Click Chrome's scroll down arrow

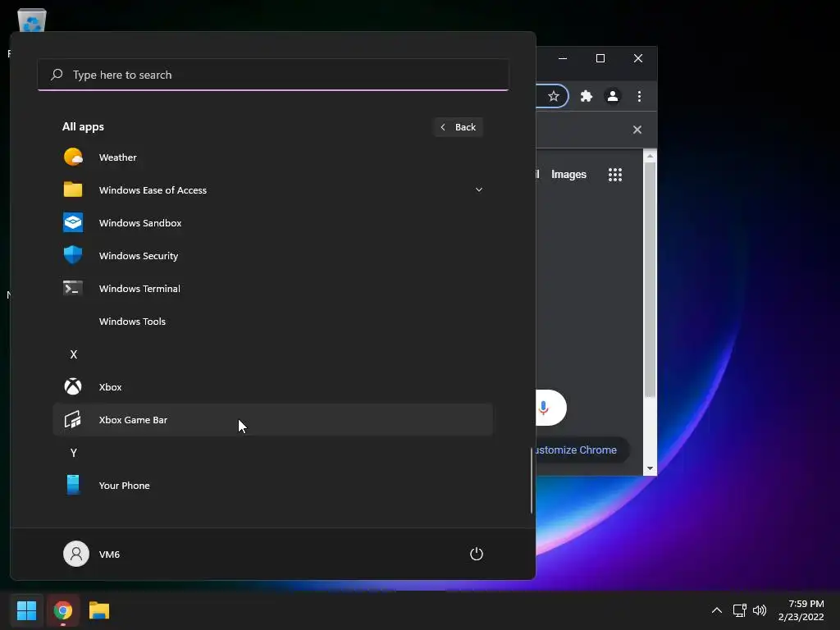650,468
